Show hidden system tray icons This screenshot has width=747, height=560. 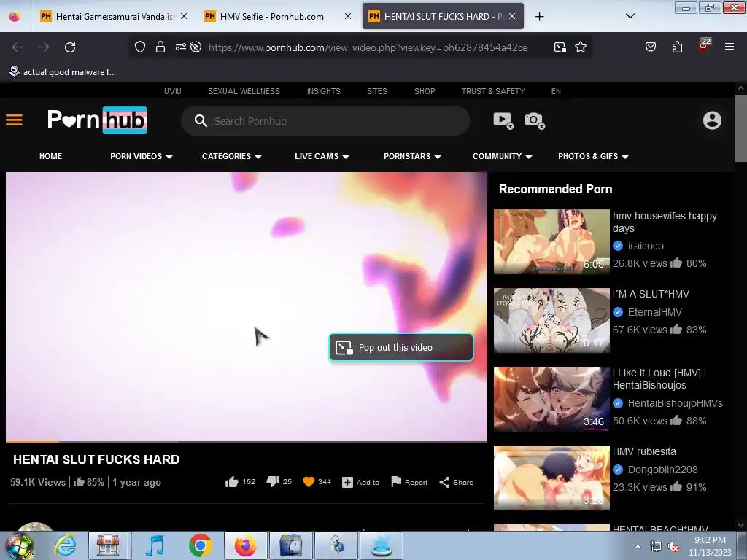[638, 547]
